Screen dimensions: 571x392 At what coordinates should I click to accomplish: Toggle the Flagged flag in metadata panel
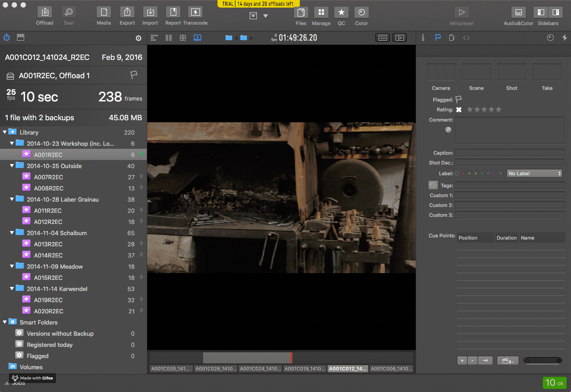[459, 100]
